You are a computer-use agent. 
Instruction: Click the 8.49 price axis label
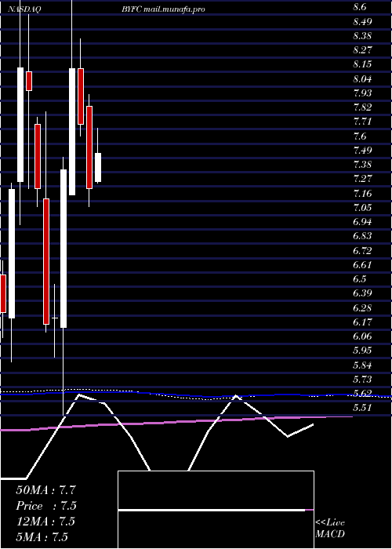(x=362, y=22)
